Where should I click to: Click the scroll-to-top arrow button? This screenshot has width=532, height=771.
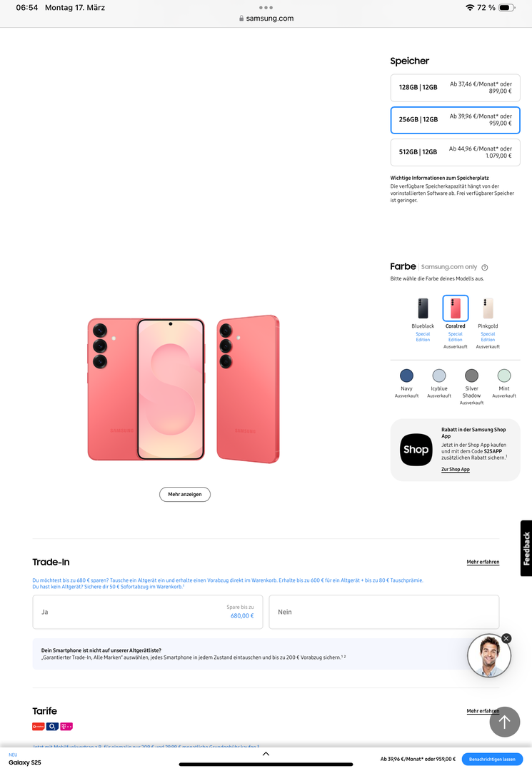[x=504, y=722]
